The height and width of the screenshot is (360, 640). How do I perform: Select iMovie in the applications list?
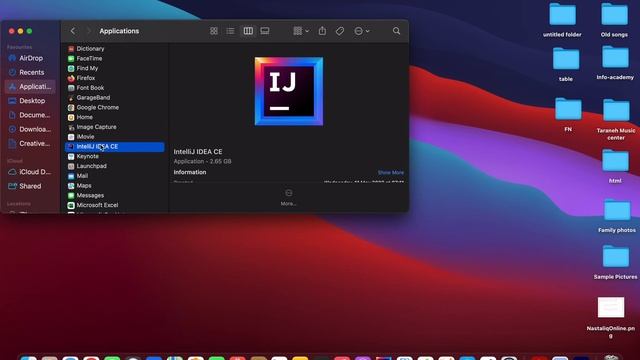[x=115, y=137]
